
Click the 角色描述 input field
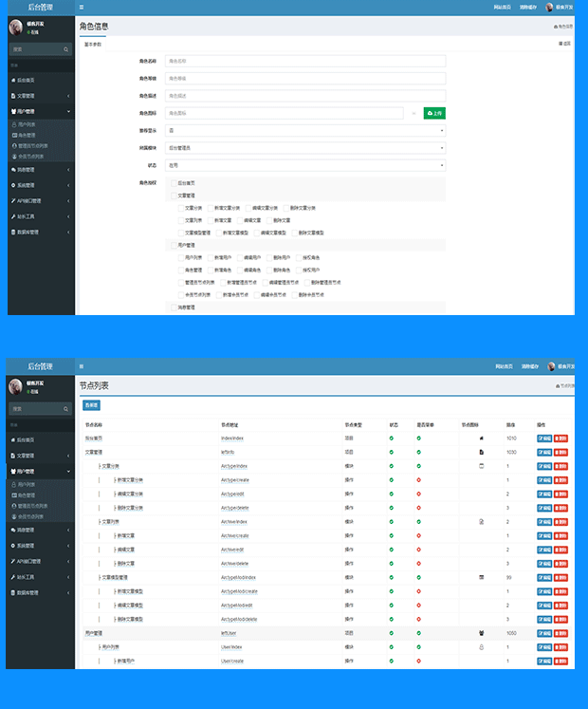[305, 96]
